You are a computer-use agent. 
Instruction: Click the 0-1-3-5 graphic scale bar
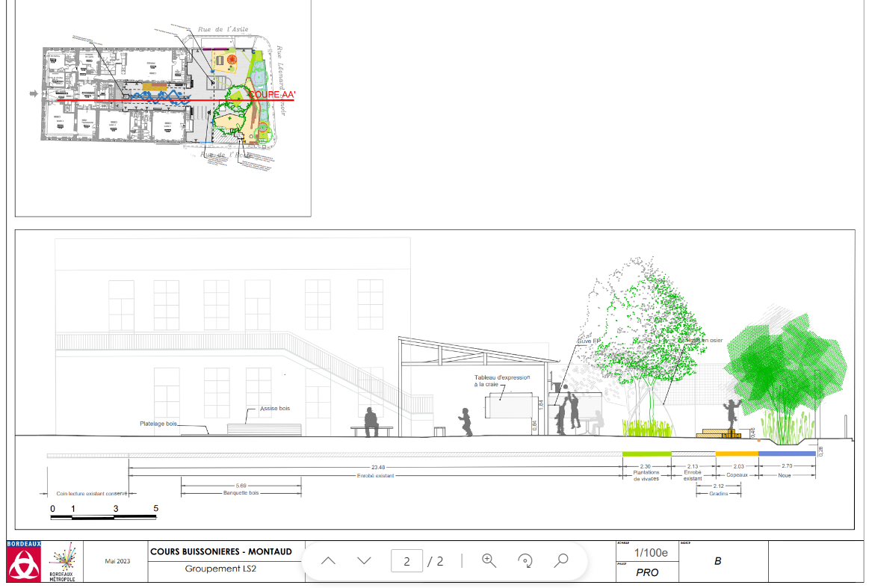104,516
